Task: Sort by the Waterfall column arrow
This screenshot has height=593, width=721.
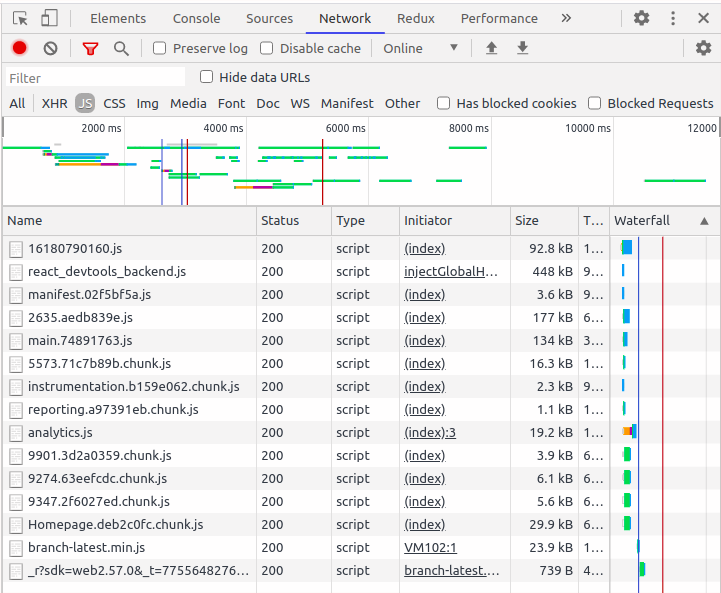Action: click(704, 221)
